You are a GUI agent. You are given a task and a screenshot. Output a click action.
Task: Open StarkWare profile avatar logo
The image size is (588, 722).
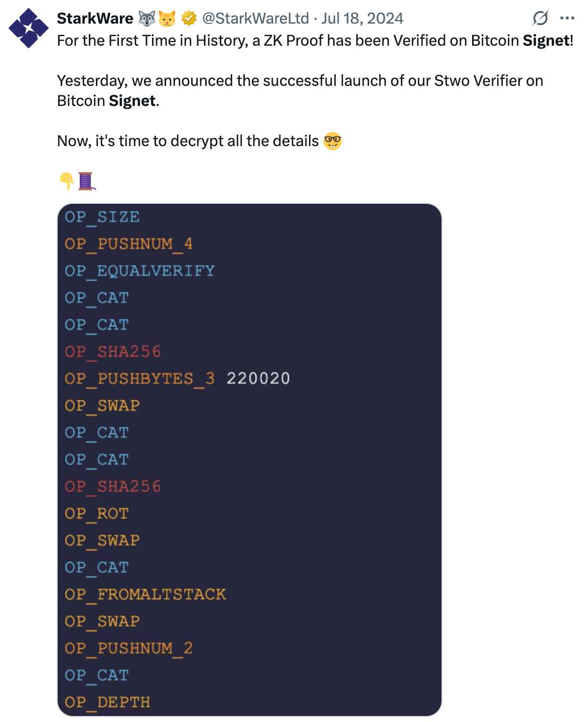pos(29,28)
